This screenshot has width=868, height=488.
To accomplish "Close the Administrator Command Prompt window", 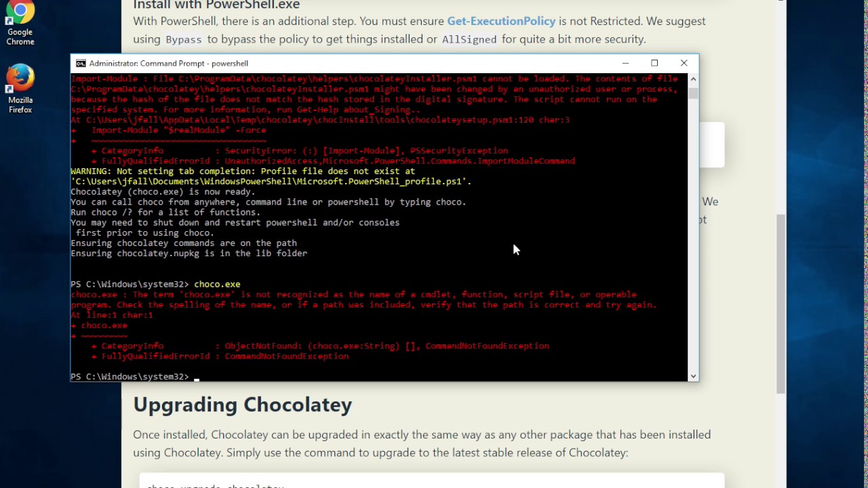I will [x=684, y=63].
